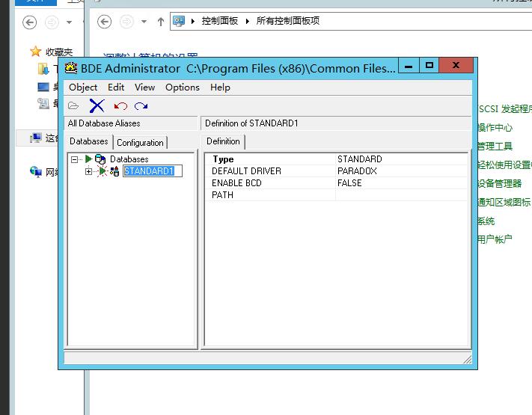Collapse the Databases tree node
This screenshot has width=532, height=415.
point(76,159)
